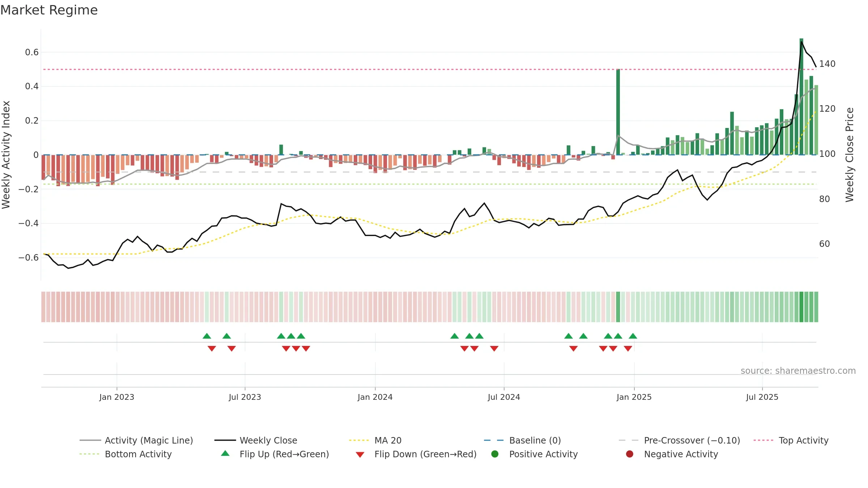The height and width of the screenshot is (488, 868).
Task: Click the Jul 2024 axis label
Action: [x=504, y=397]
